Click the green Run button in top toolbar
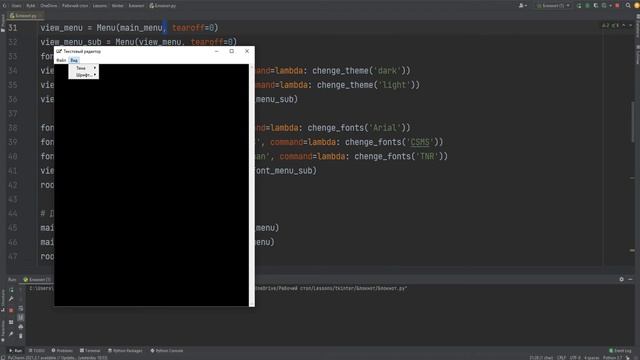 coord(579,6)
